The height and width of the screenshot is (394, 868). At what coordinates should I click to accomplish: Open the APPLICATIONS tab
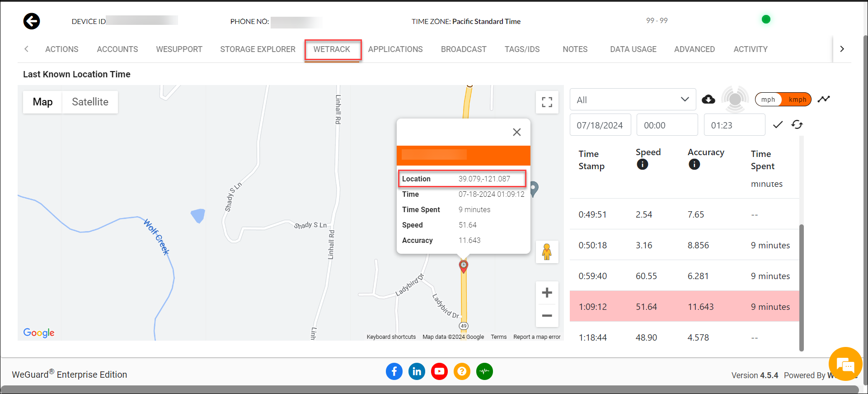tap(395, 49)
